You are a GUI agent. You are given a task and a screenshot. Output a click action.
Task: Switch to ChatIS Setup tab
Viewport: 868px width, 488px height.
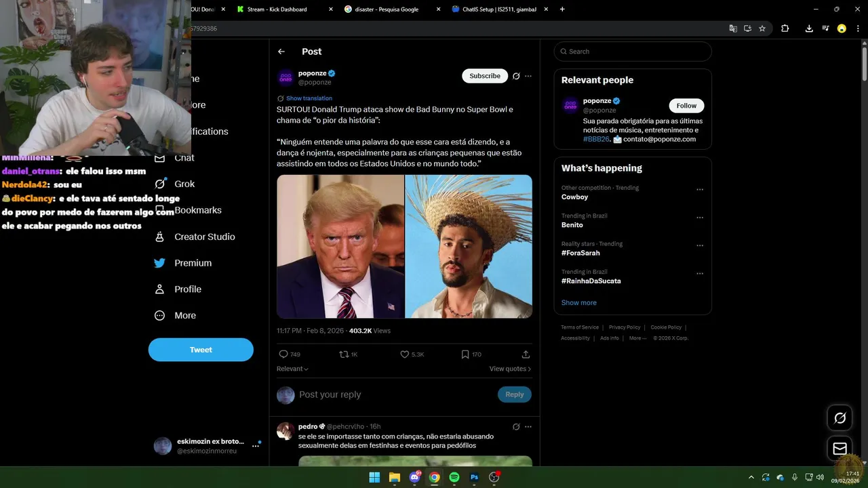point(499,9)
